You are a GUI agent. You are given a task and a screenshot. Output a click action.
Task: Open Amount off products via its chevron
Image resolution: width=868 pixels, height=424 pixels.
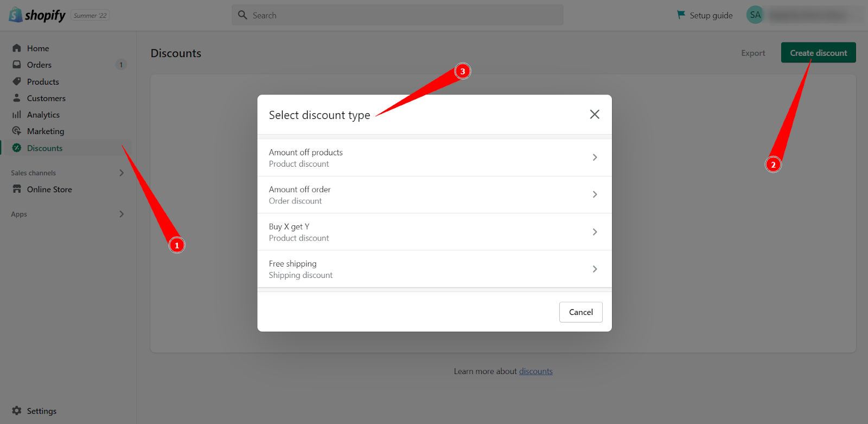[595, 157]
